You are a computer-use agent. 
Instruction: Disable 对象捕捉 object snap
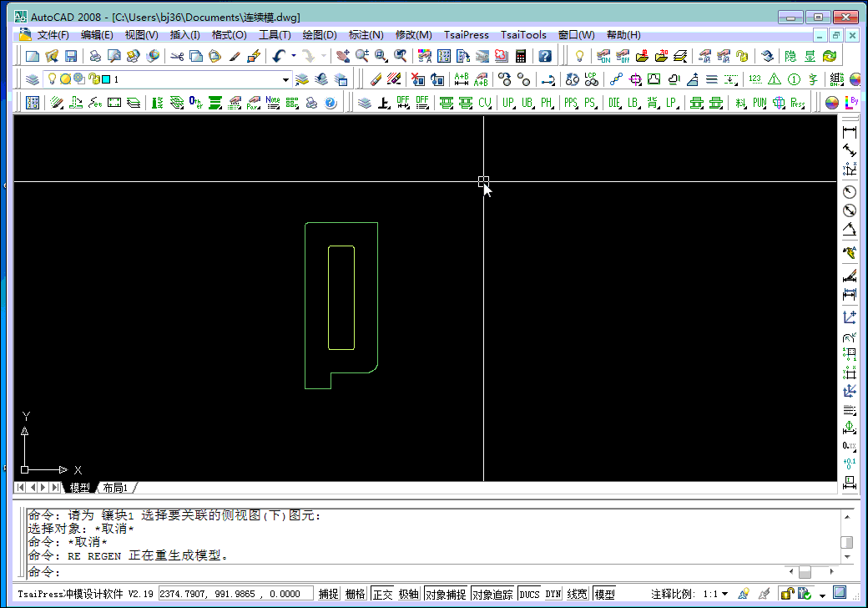[446, 594]
